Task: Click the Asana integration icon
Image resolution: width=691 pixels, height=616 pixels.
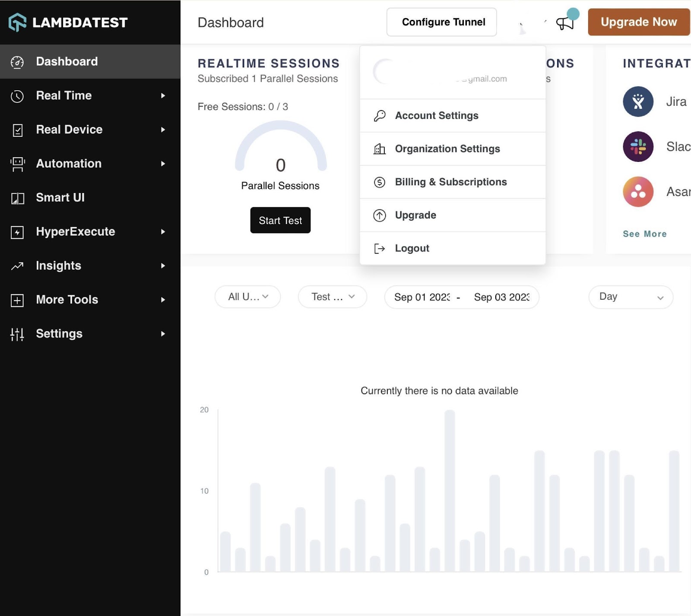Action: [x=638, y=192]
